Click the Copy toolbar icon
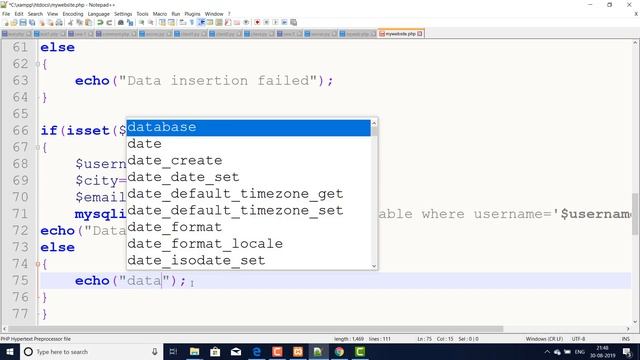 click(79, 22)
